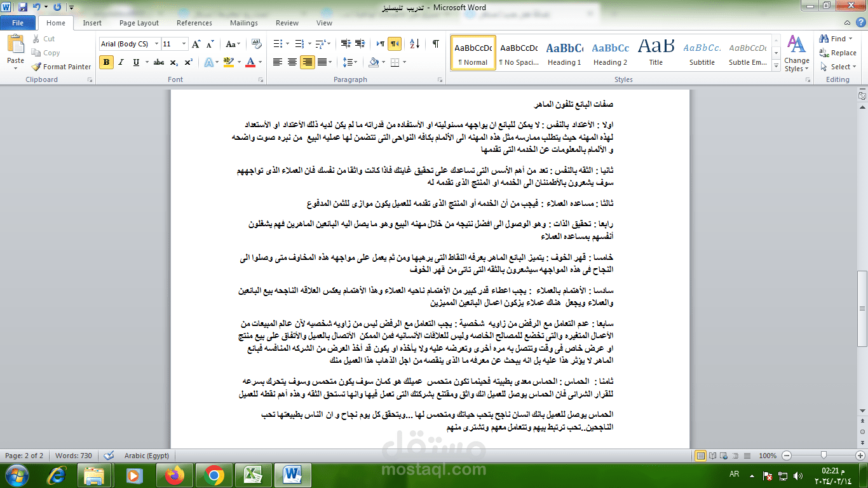868x488 pixels.
Task: Open the font size dropdown
Action: coord(184,44)
